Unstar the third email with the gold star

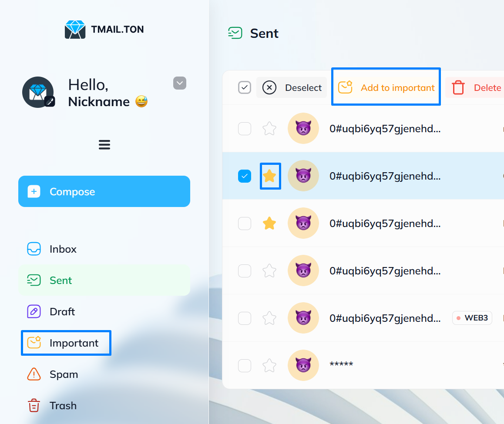[269, 223]
